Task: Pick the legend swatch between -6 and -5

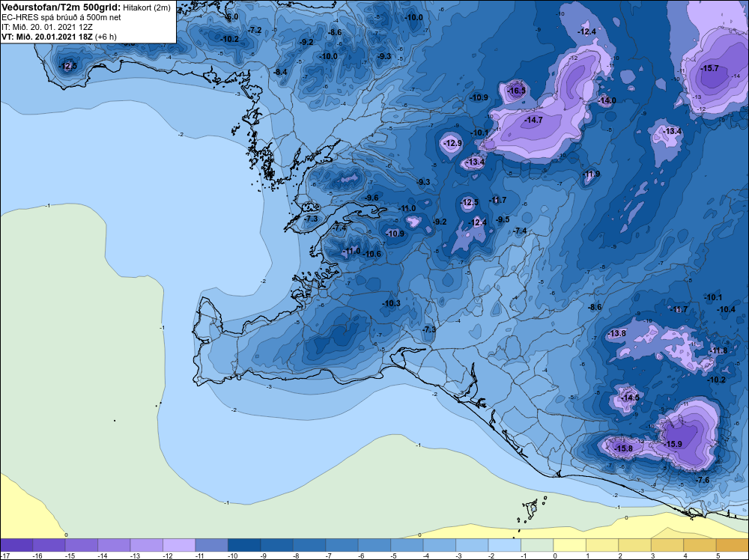Action: (374, 545)
